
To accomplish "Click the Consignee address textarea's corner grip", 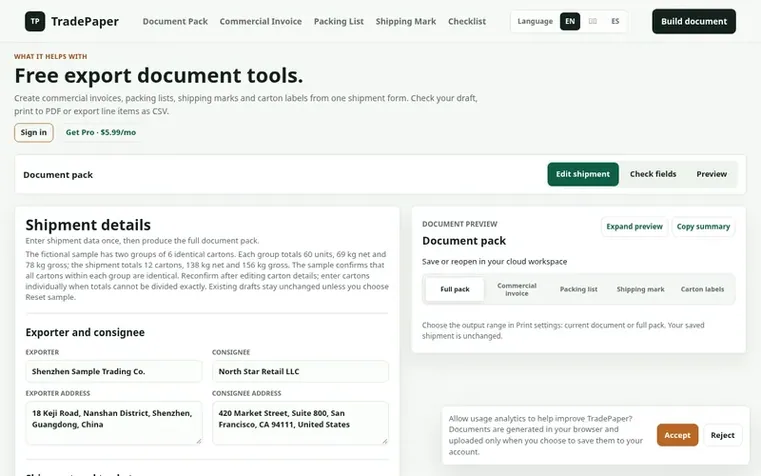I will 385,441.
